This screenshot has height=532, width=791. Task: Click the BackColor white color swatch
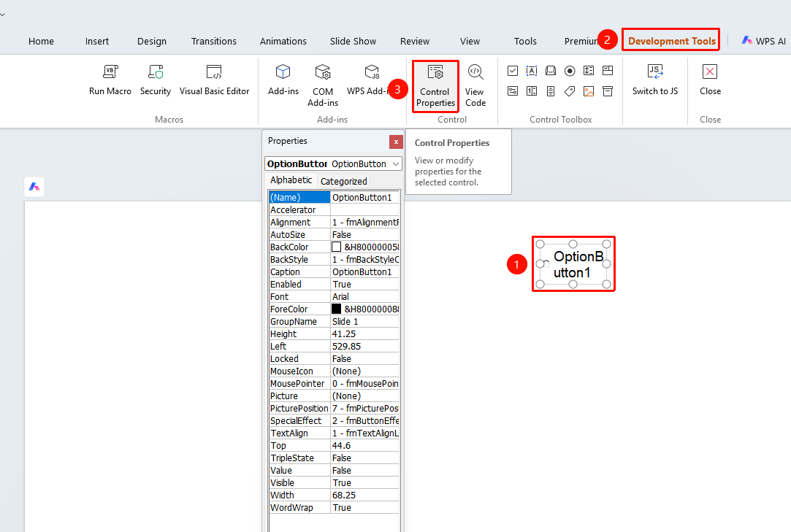point(337,247)
